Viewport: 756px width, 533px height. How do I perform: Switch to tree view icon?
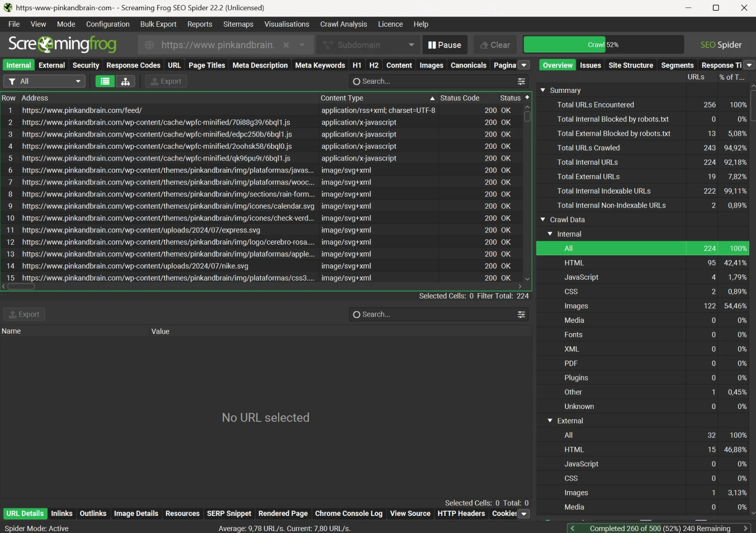click(x=125, y=81)
